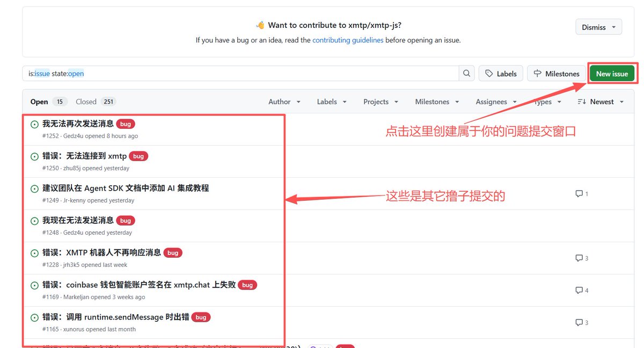Screen dimensions: 644x348
Task: Open the contributing guidelines link
Action: coord(348,40)
